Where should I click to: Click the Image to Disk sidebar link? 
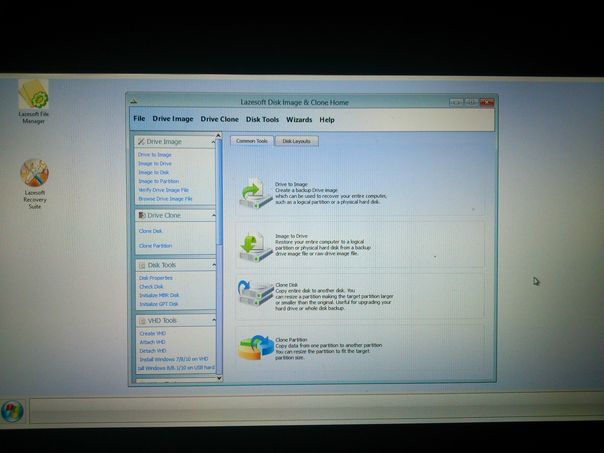pyautogui.click(x=154, y=172)
